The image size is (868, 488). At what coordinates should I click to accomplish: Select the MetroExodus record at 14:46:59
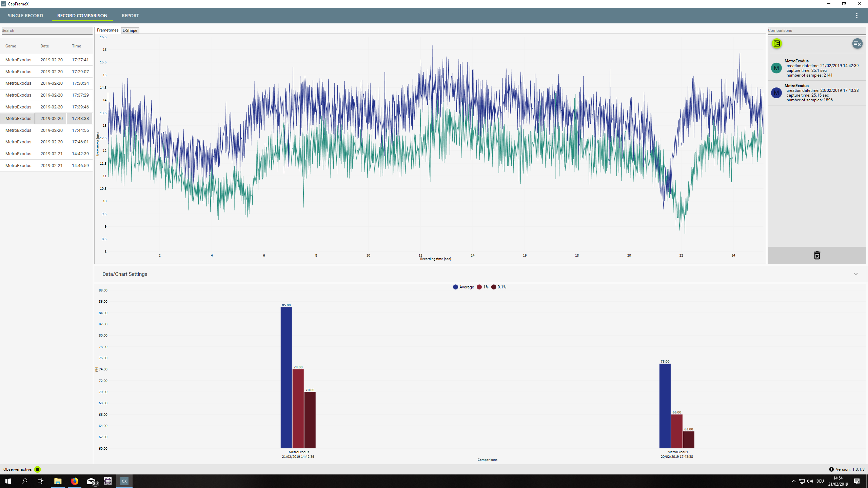coord(46,165)
